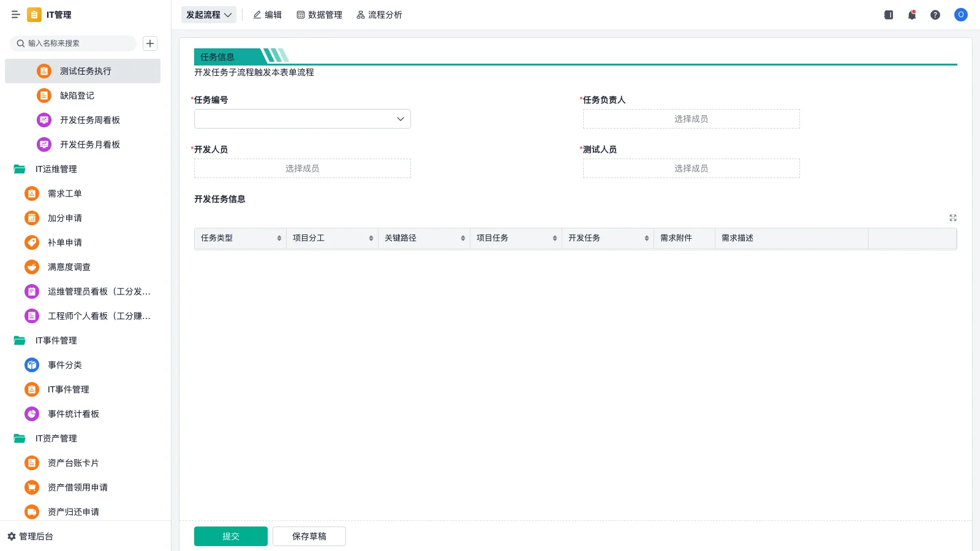Expand the 开发任务信息 table to fullscreen
Image resolution: width=980 pixels, height=551 pixels.
click(952, 217)
